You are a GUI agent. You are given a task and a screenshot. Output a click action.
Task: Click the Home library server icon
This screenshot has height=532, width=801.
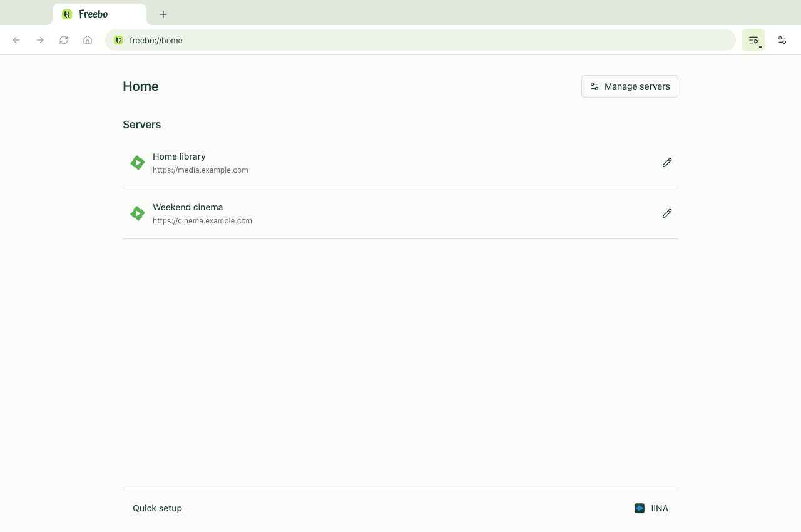click(x=138, y=163)
